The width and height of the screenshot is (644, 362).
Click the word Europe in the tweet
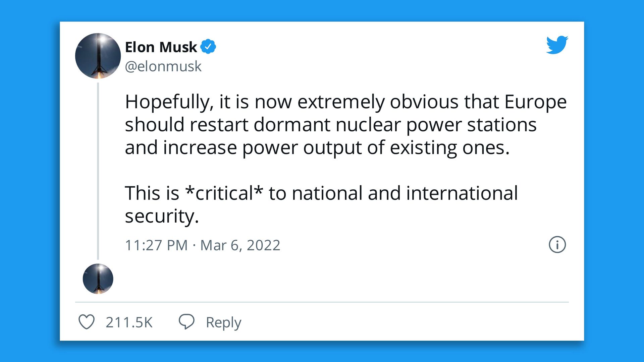pyautogui.click(x=535, y=102)
